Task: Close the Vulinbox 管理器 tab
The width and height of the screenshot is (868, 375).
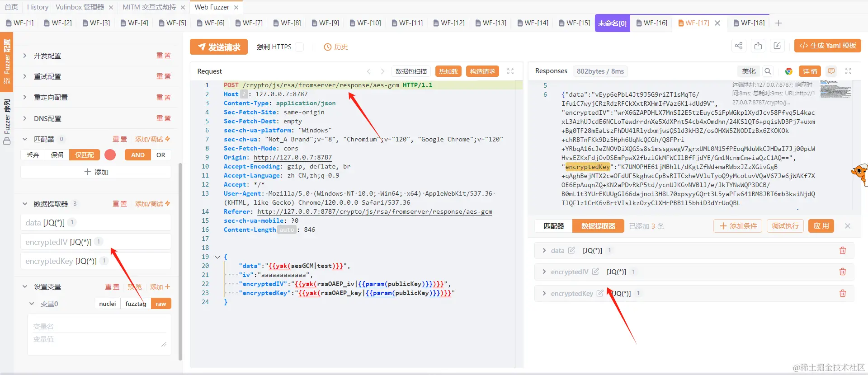Action: tap(111, 7)
